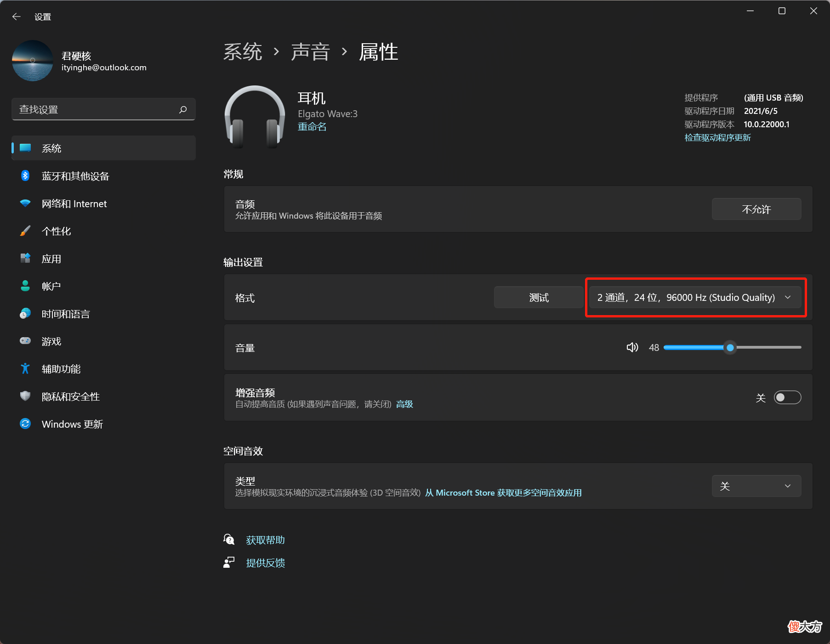Click the feedback person icon

(229, 562)
